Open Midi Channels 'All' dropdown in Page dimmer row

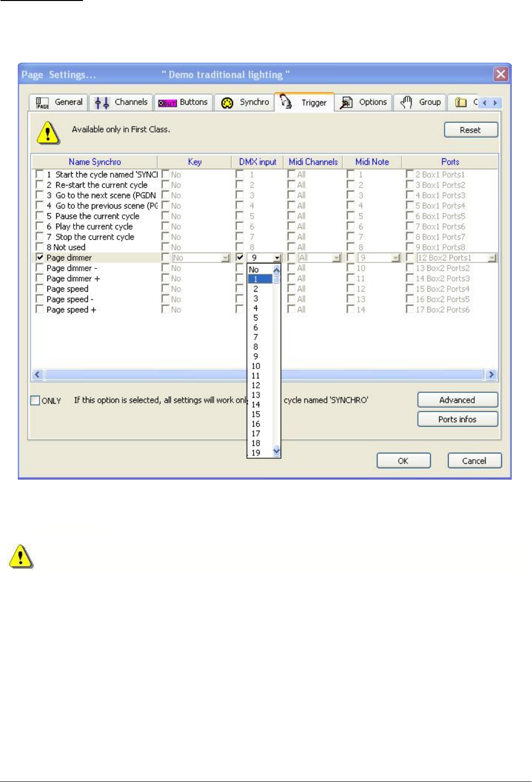point(337,258)
